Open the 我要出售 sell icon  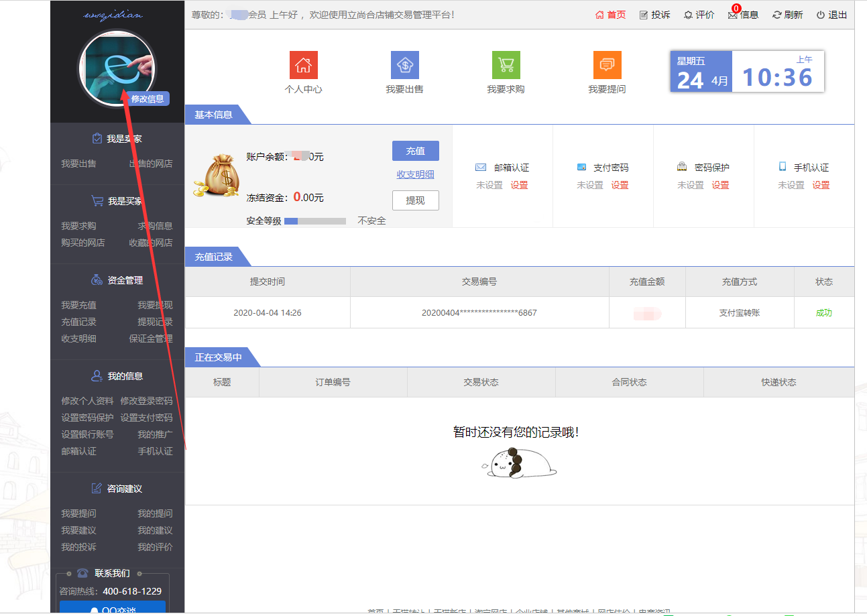404,65
